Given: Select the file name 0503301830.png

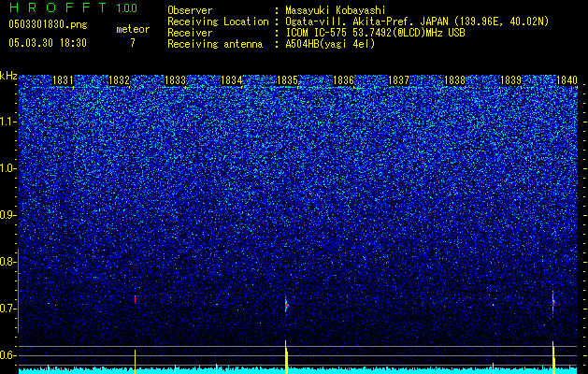Looking at the screenshot, I should 48,24.
